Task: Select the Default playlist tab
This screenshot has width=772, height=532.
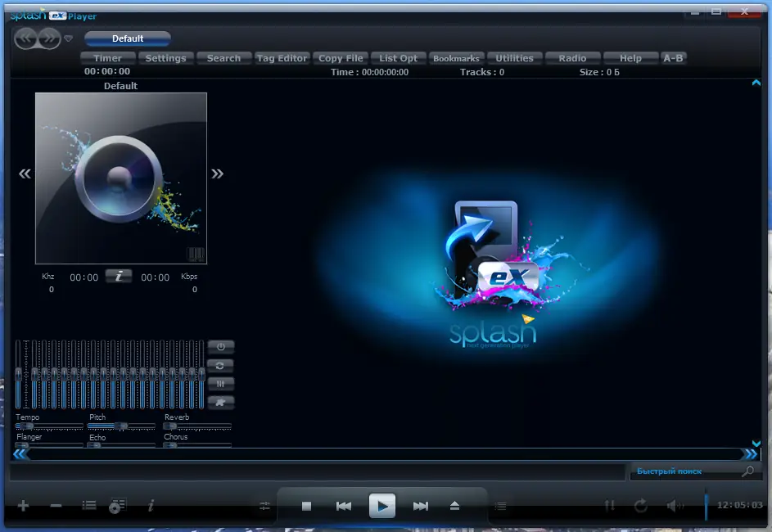Action: [128, 38]
